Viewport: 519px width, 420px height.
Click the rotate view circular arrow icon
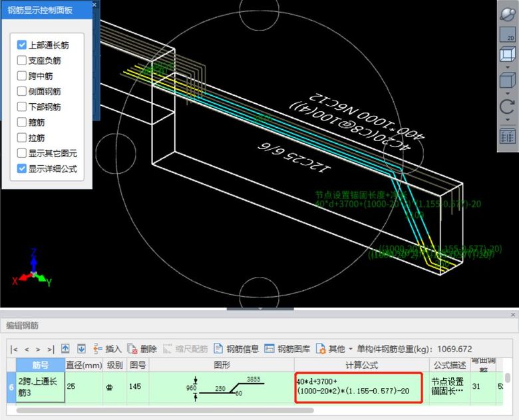(508, 106)
